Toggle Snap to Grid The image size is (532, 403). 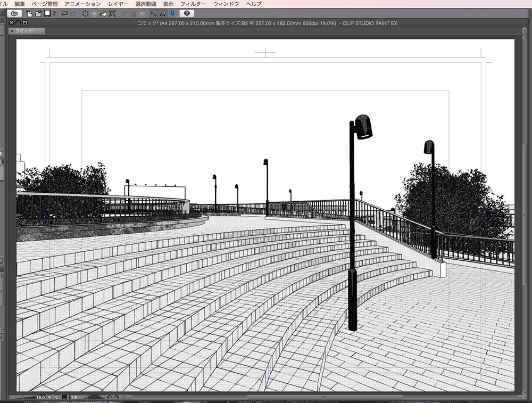172,14
